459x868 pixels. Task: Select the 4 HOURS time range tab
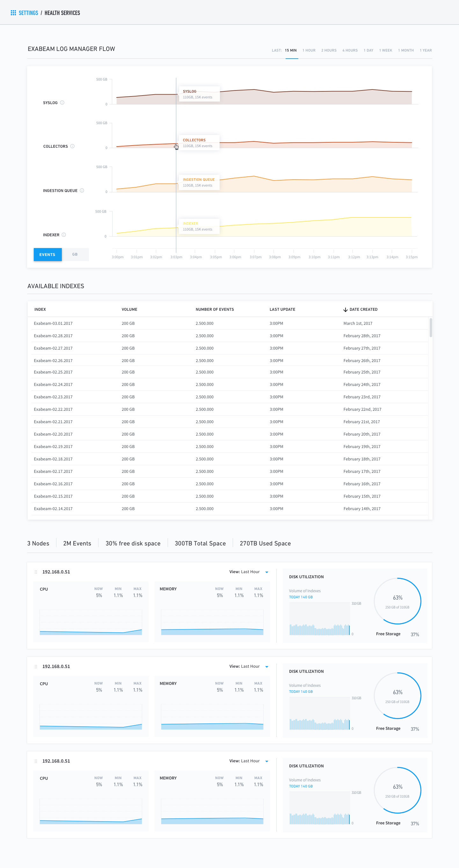coord(350,50)
